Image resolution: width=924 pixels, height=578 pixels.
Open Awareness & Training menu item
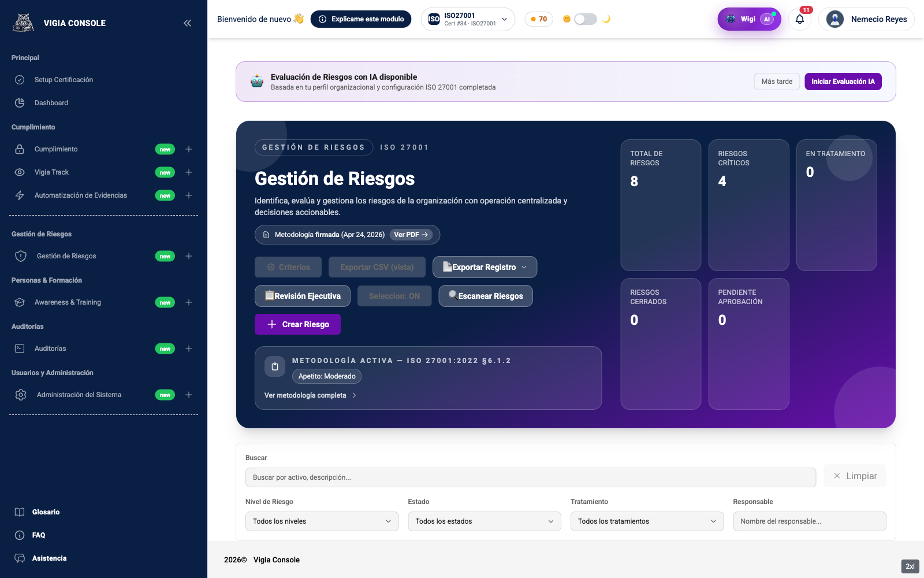tap(68, 302)
